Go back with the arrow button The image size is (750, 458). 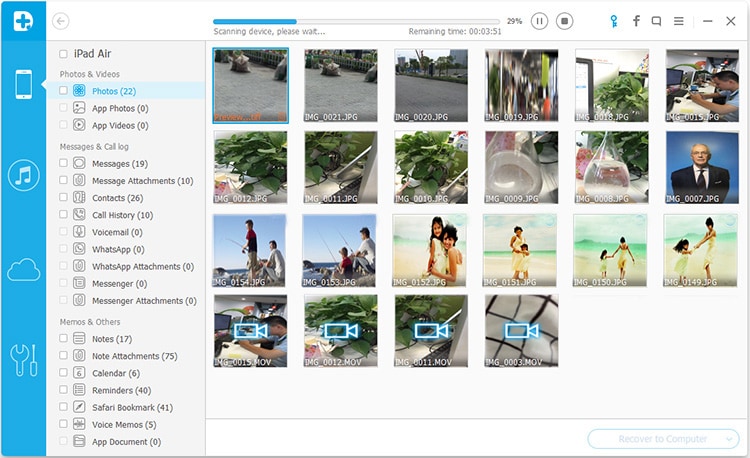point(61,21)
